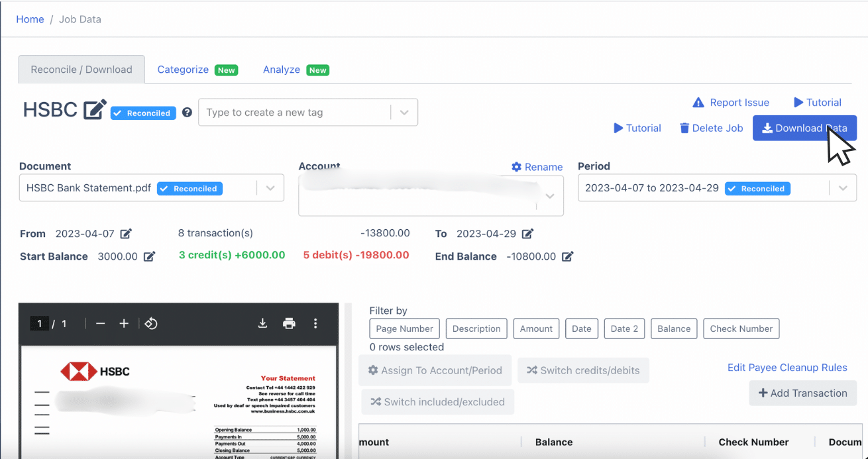This screenshot has height=459, width=868.
Task: Open the Period dropdown
Action: pyautogui.click(x=717, y=188)
